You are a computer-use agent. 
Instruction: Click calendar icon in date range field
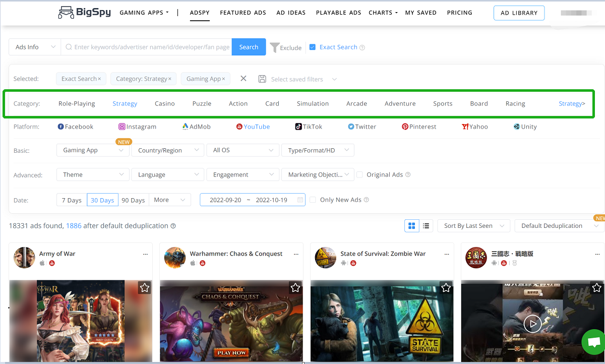[300, 200]
